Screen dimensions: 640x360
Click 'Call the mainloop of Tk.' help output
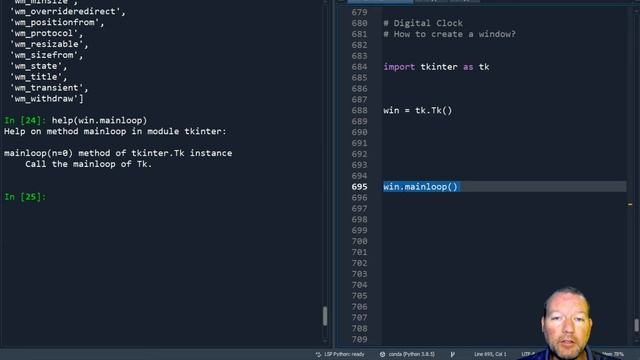89,164
